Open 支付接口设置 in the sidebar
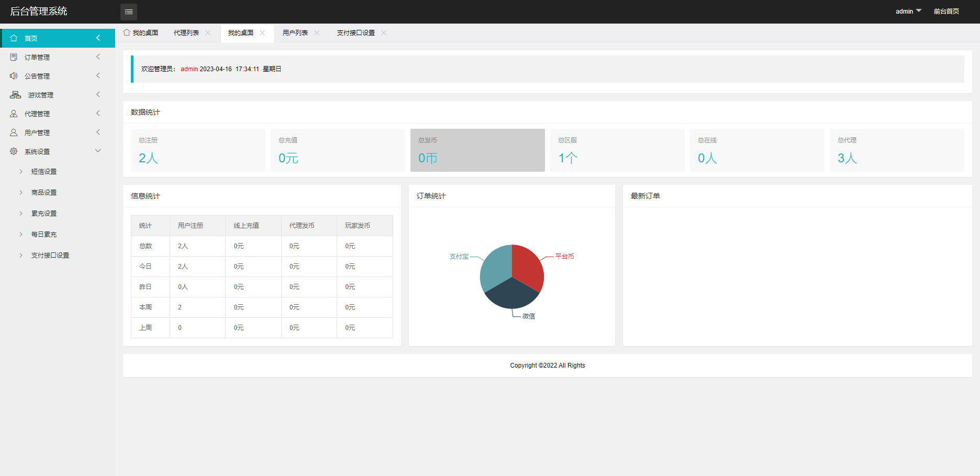Screen dimensions: 980x476 pyautogui.click(x=50, y=256)
